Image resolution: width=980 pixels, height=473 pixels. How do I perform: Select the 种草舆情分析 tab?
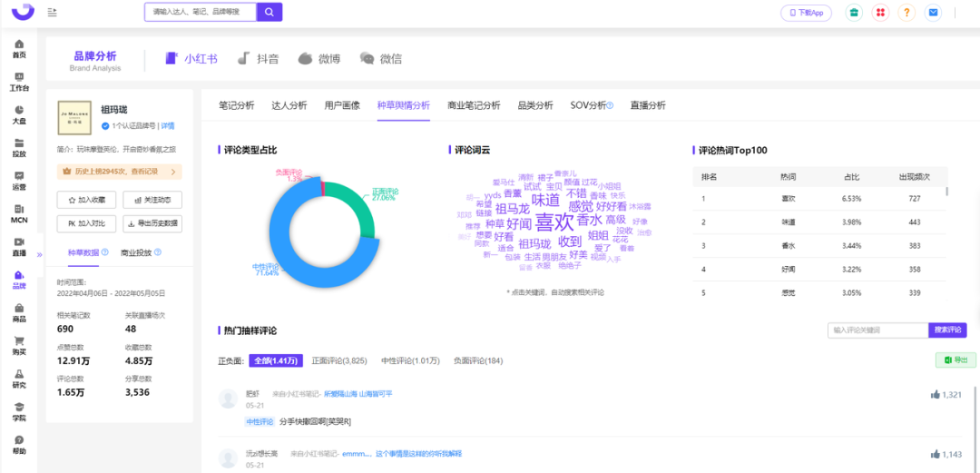[404, 105]
